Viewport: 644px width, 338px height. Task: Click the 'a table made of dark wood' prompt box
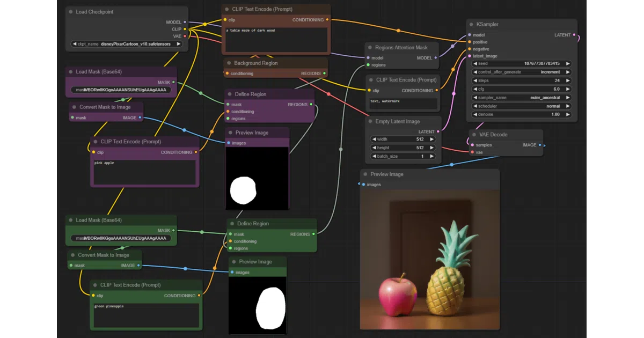coord(275,39)
